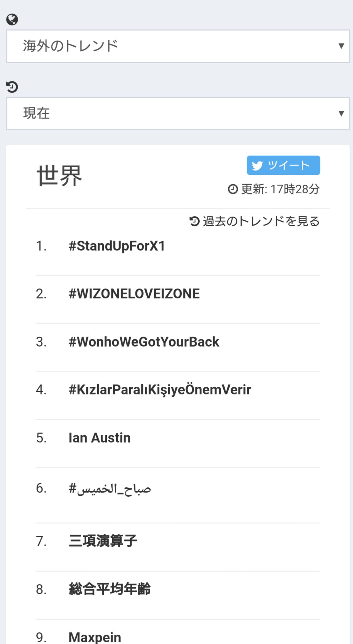Click the history clock icon above 現在
Viewport: 353px width, 644px height.
coord(12,87)
